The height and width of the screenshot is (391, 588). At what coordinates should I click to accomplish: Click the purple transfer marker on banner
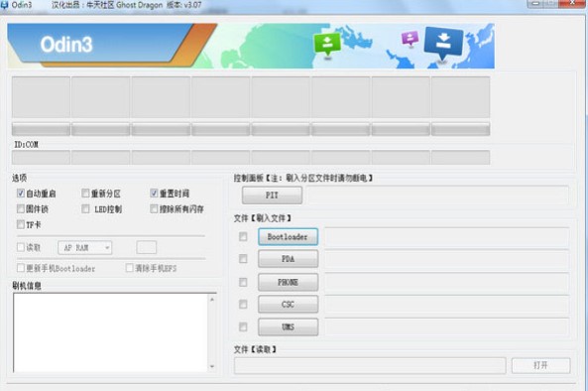[410, 39]
